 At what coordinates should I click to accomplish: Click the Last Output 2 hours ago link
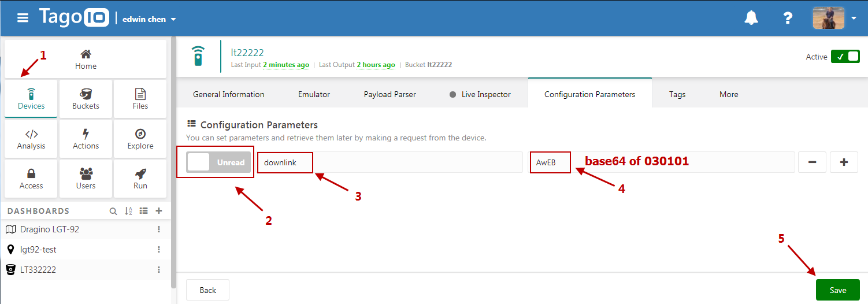[376, 65]
